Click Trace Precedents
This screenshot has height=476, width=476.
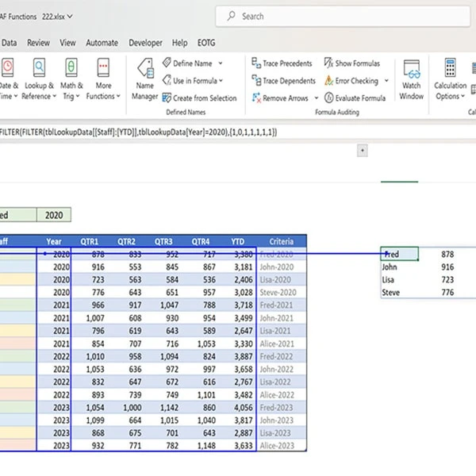[282, 63]
